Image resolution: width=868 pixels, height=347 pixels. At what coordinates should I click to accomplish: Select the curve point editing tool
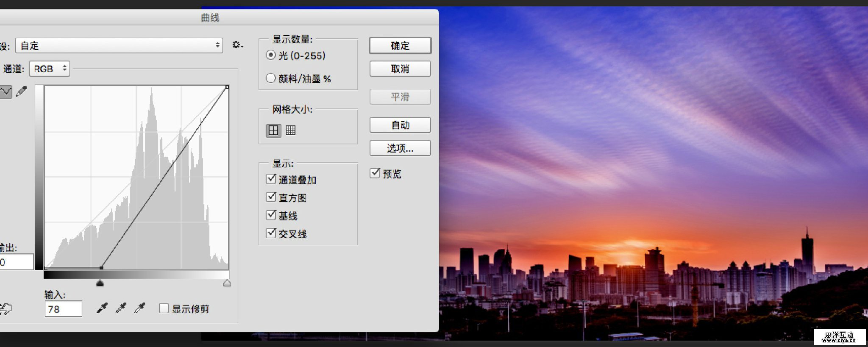[6, 92]
